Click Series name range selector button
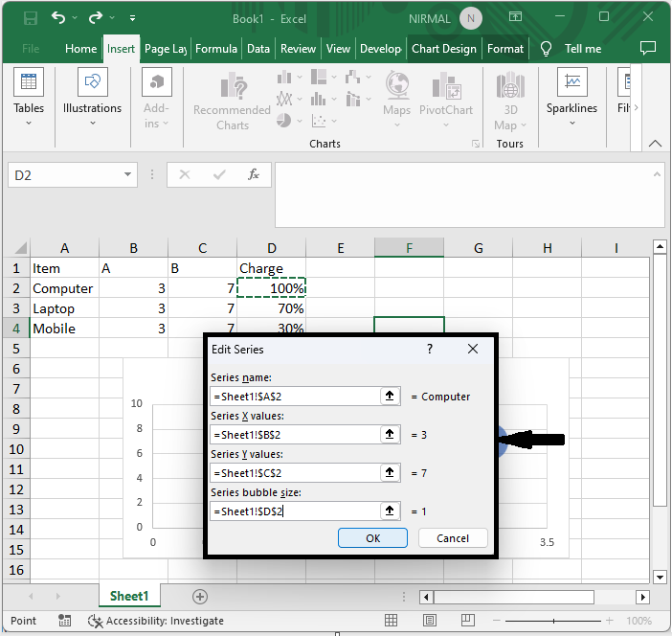 [390, 396]
